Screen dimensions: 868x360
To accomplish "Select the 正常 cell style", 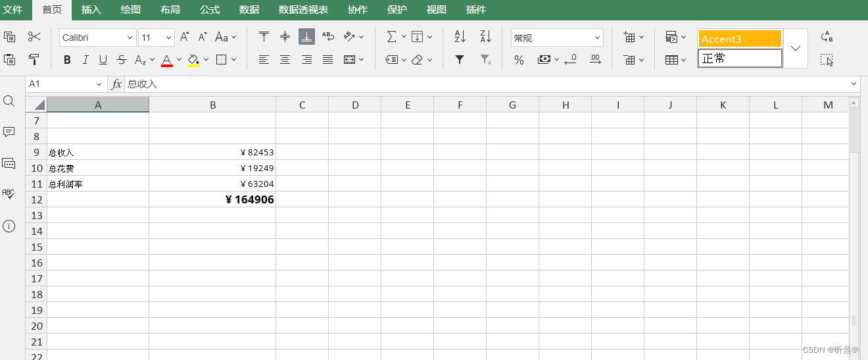I will (740, 58).
